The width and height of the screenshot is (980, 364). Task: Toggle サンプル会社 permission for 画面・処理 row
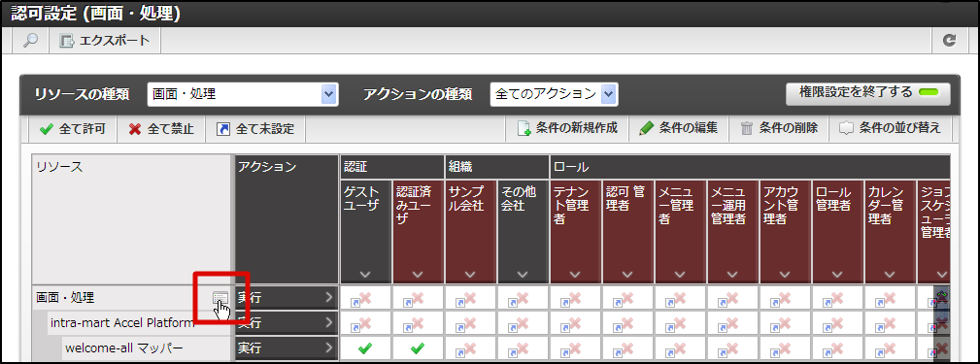pos(471,298)
